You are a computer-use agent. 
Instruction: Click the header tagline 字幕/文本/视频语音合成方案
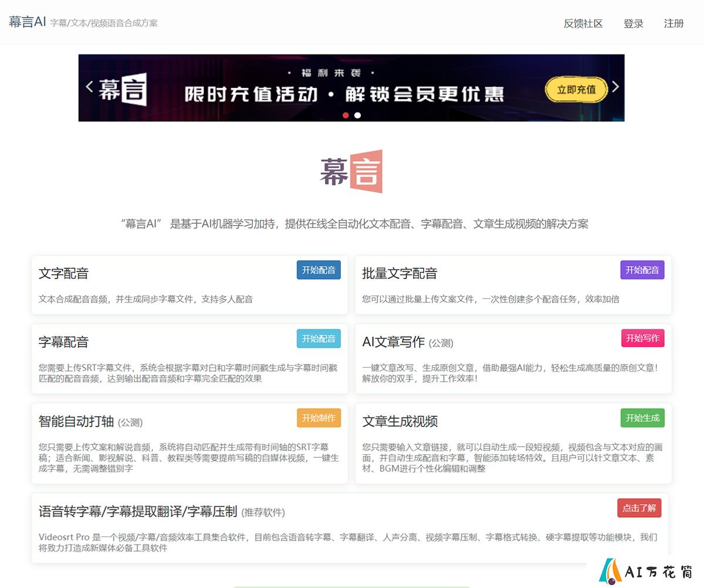coord(104,23)
